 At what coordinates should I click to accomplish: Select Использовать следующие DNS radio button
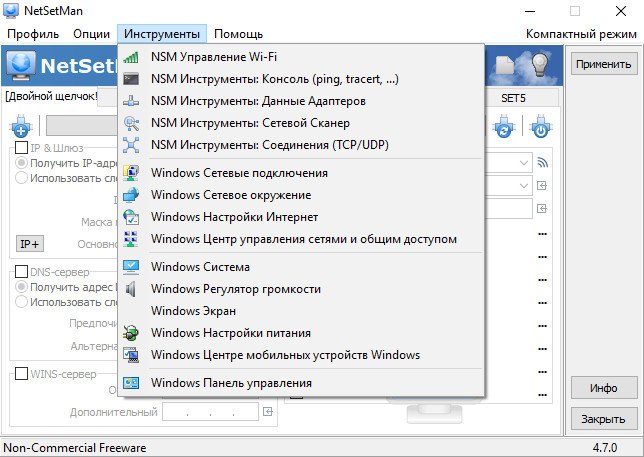click(x=21, y=302)
